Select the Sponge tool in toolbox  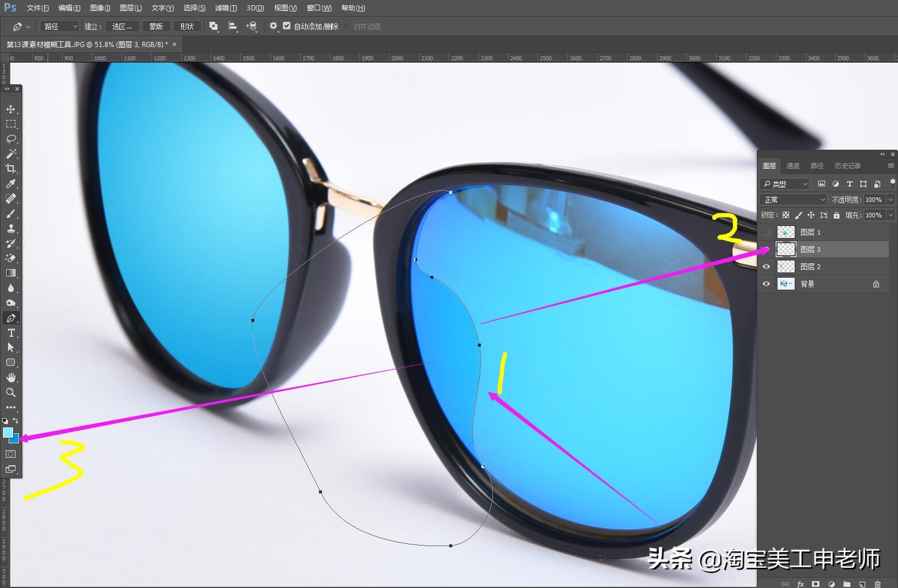click(10, 303)
